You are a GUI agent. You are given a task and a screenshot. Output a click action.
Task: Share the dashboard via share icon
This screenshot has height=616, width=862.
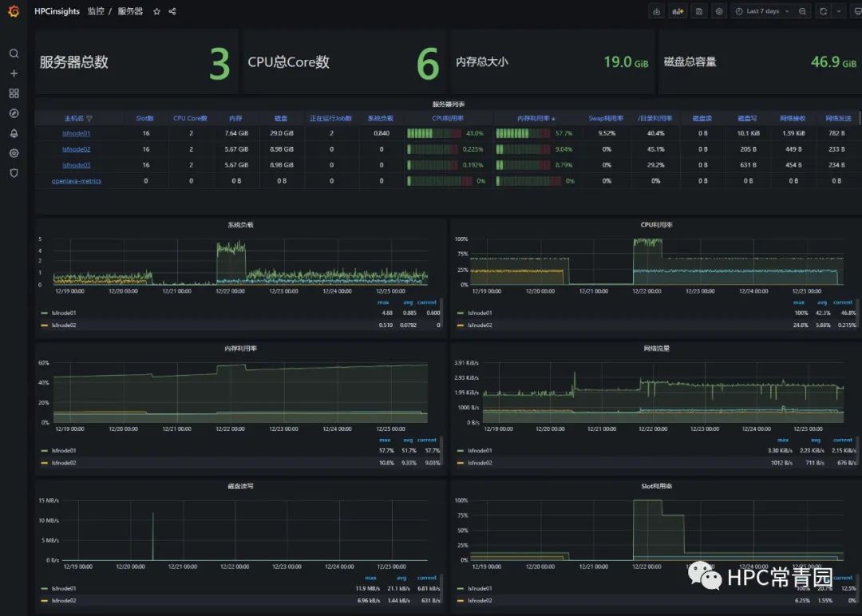172,11
